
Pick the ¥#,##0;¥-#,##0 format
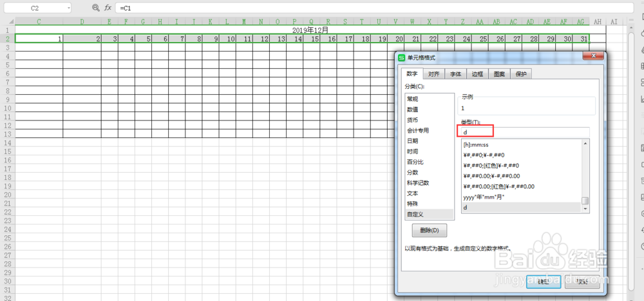(521, 155)
